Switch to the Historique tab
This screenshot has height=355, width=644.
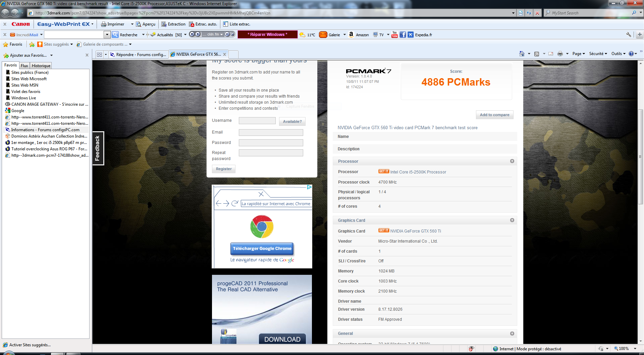point(41,66)
